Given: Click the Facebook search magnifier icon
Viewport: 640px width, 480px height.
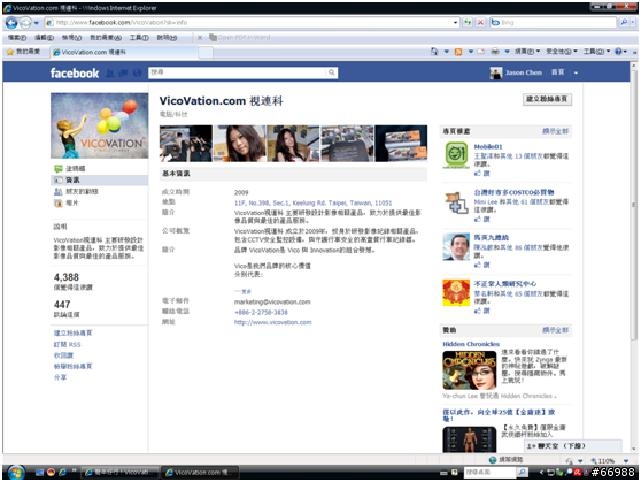Looking at the screenshot, I should (331, 72).
